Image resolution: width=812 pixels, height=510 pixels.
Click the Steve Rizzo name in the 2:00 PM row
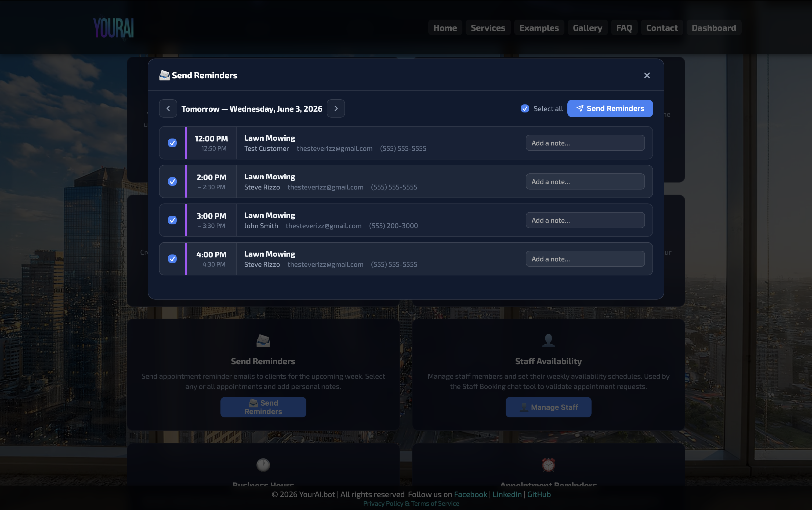262,187
